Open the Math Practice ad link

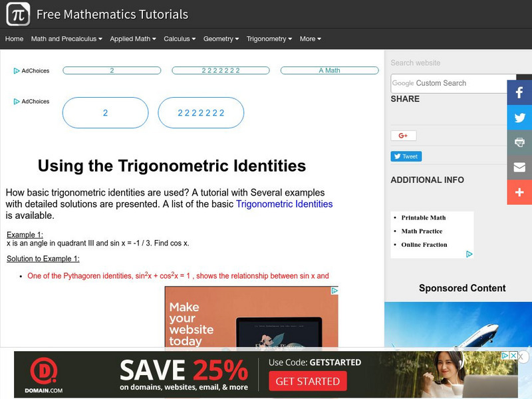click(422, 231)
